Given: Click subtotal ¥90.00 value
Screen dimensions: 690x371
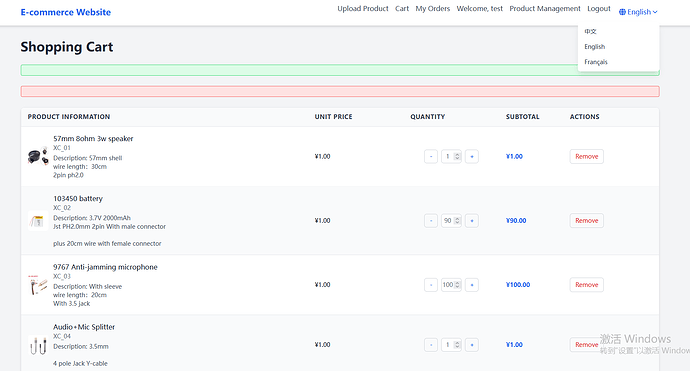Looking at the screenshot, I should [x=516, y=220].
